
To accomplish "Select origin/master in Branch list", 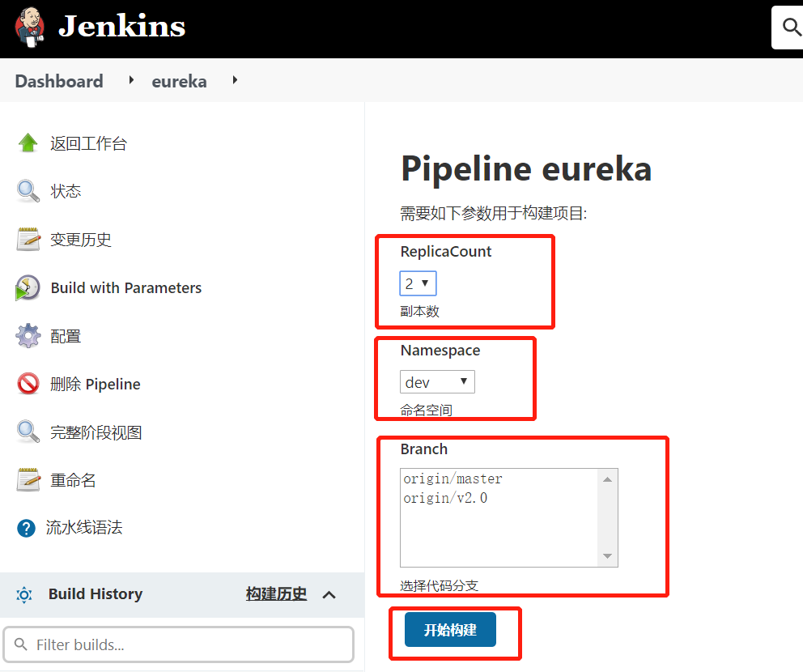I will coord(453,479).
